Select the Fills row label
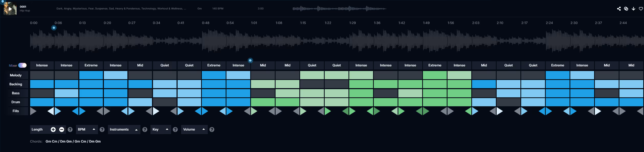The image size is (644, 152). (x=16, y=111)
